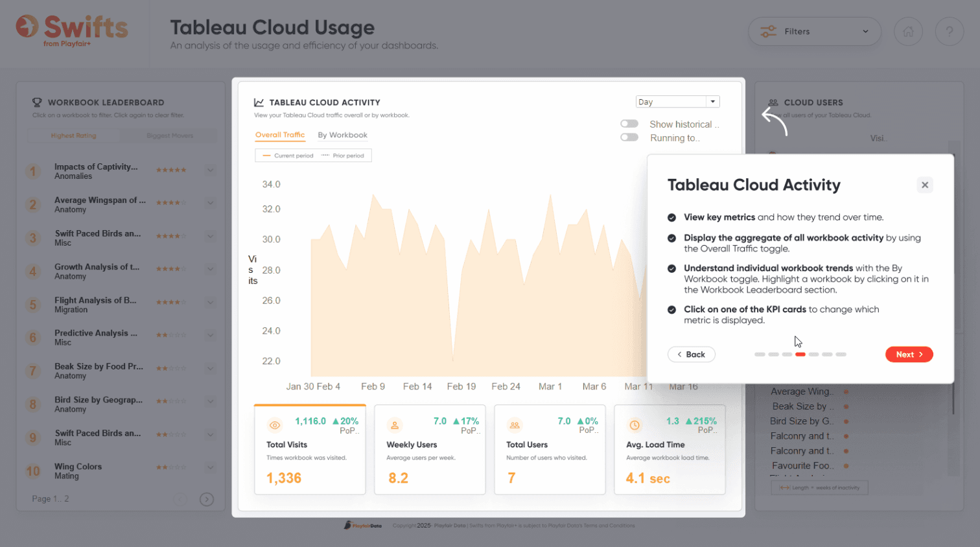Click the home icon button in header

(x=908, y=31)
